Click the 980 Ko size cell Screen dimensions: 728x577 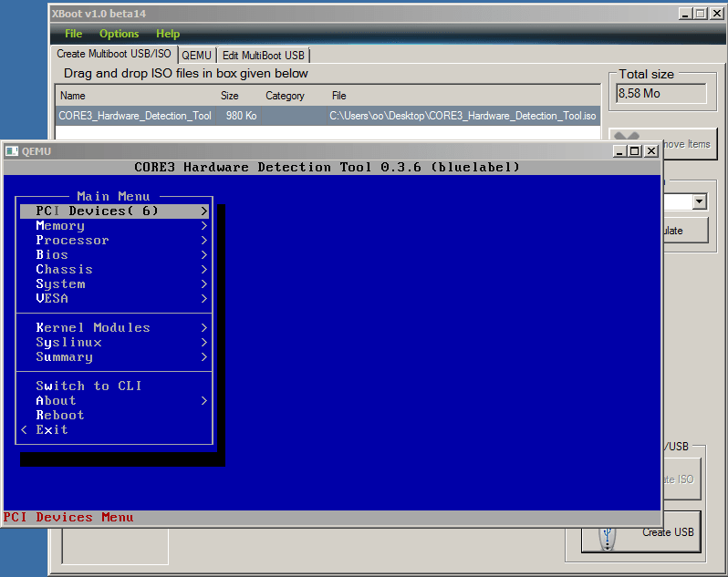(x=241, y=116)
